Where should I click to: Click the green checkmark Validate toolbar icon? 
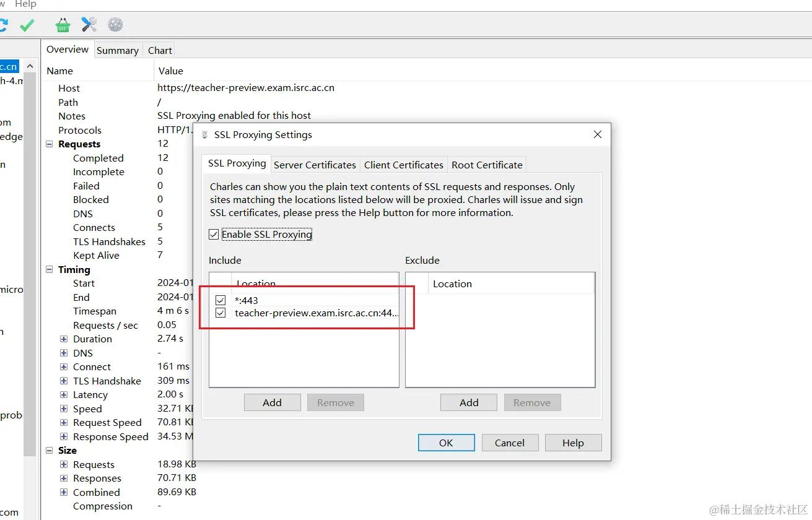[27, 25]
